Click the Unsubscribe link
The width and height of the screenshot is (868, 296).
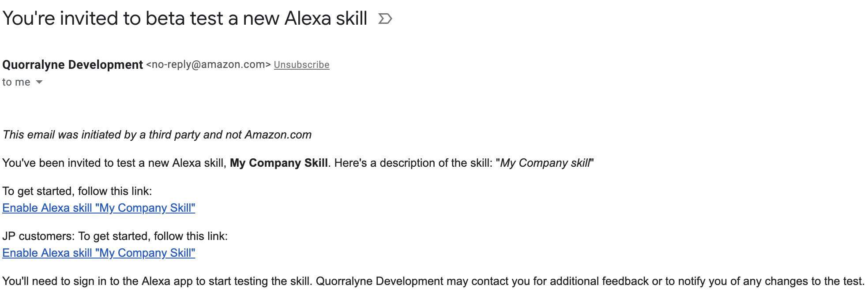[x=301, y=65]
